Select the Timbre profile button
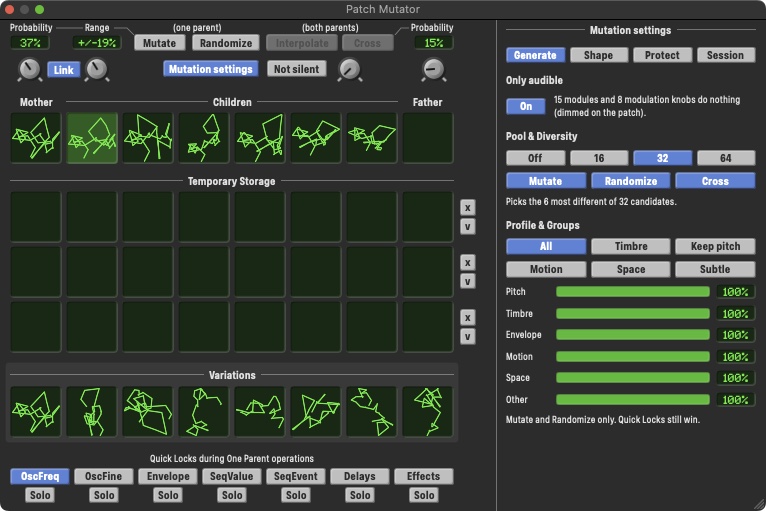Image resolution: width=766 pixels, height=511 pixels. [631, 246]
